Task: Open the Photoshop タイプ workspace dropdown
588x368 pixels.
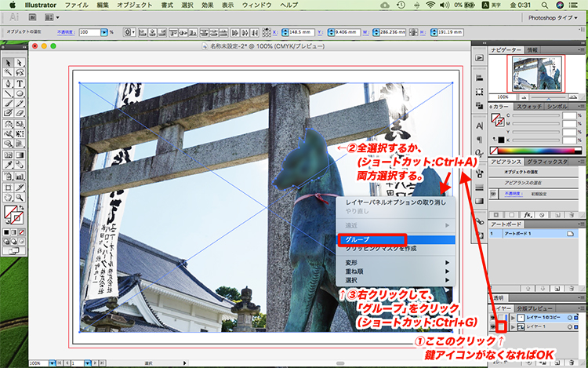Action: (x=552, y=16)
